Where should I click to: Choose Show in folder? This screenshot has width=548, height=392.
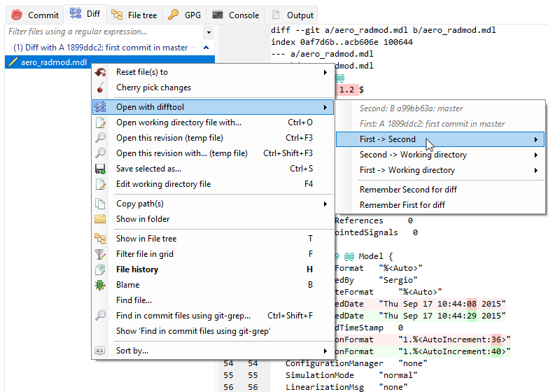pyautogui.click(x=213, y=219)
